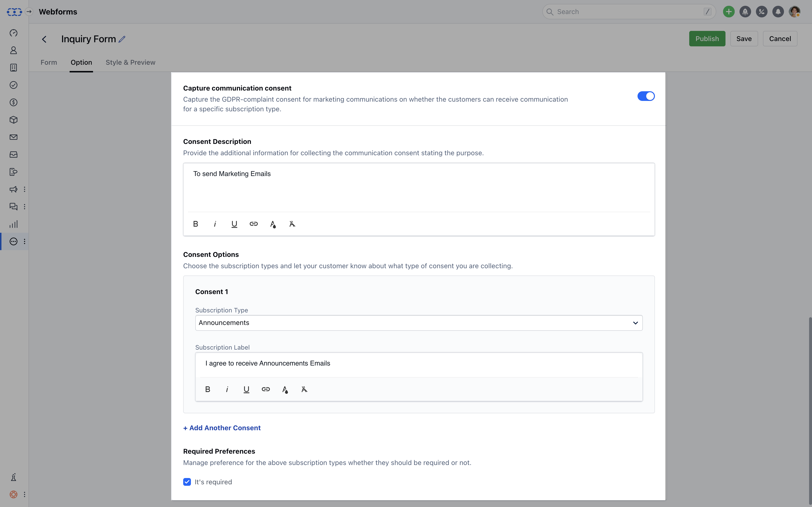Disable Capture communication consent toggle
Viewport: 812px width, 507px height.
646,96
